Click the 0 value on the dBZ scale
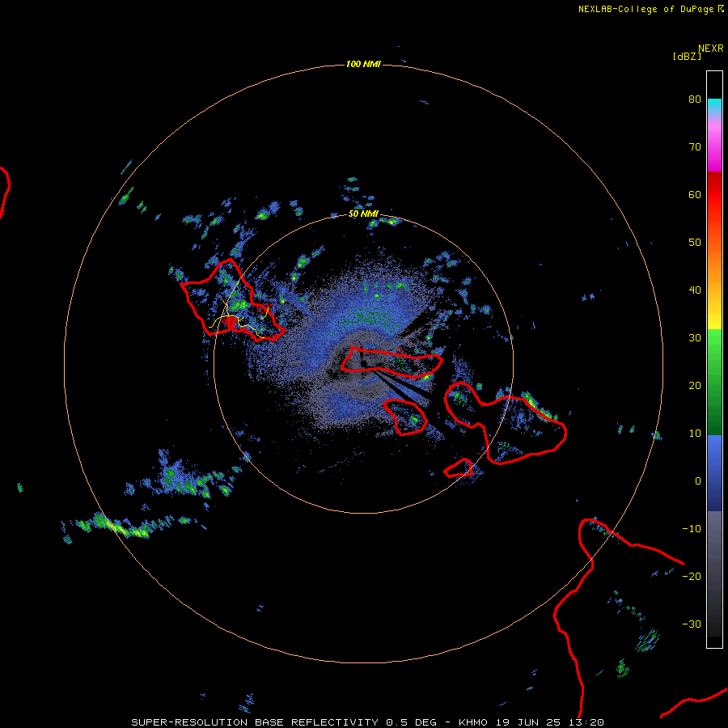 (x=698, y=481)
